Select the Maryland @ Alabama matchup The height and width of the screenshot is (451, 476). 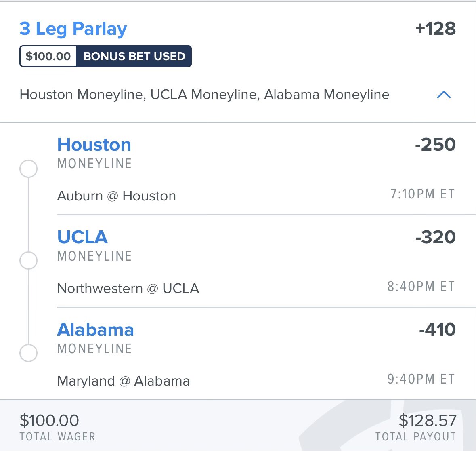coord(124,381)
